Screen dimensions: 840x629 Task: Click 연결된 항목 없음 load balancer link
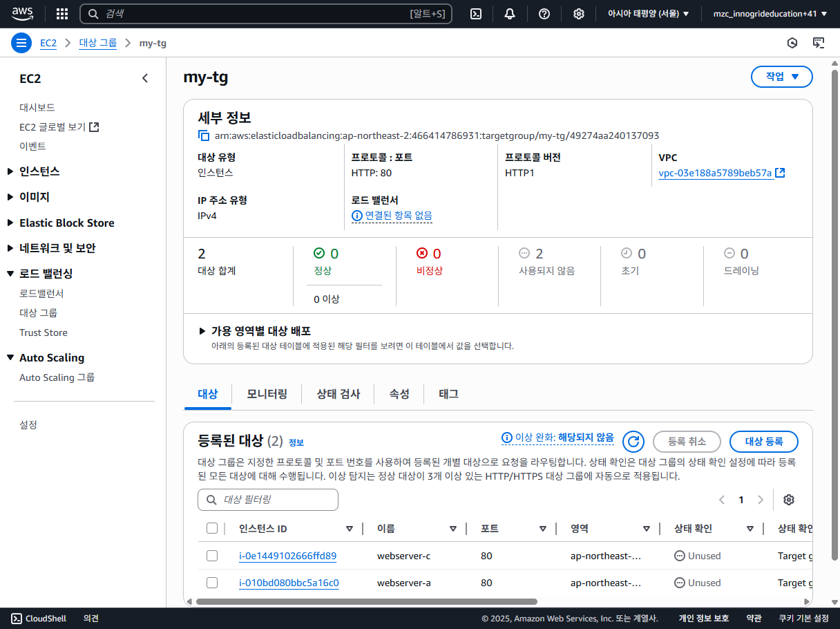coord(399,216)
